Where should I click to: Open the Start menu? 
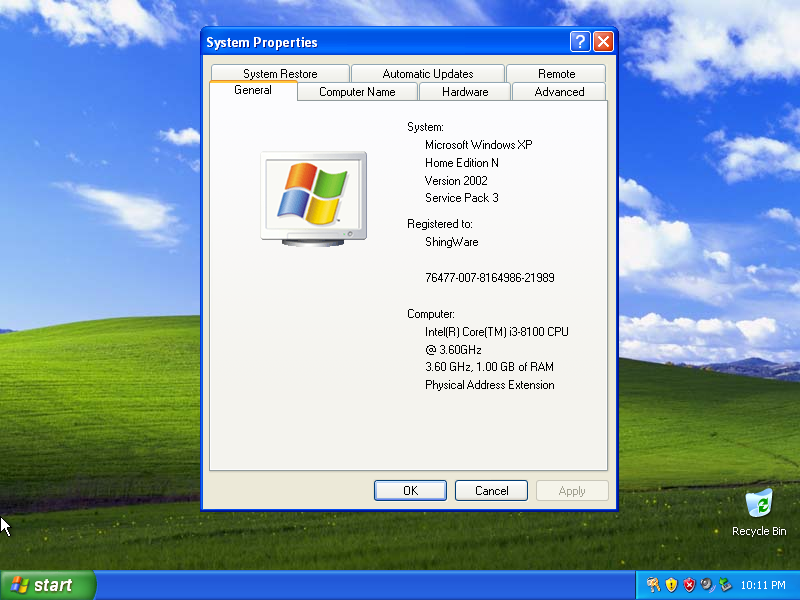(48, 585)
